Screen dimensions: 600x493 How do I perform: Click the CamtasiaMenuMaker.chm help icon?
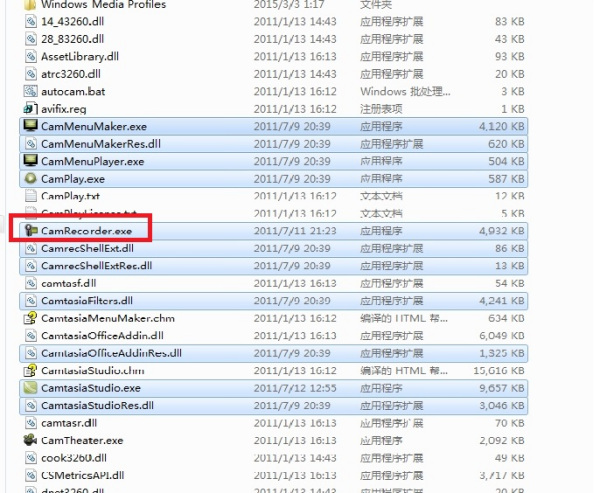[31, 318]
